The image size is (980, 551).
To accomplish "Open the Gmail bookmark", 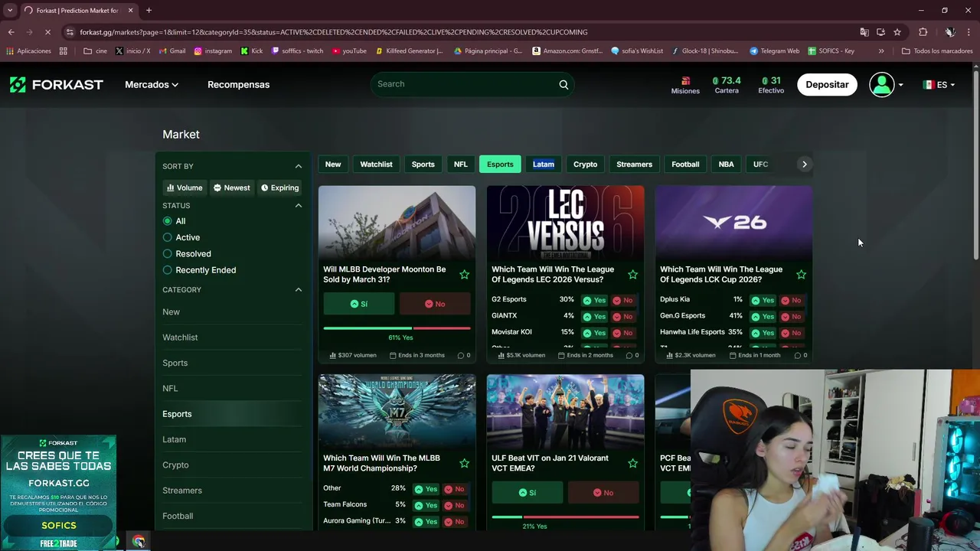I will tap(171, 51).
